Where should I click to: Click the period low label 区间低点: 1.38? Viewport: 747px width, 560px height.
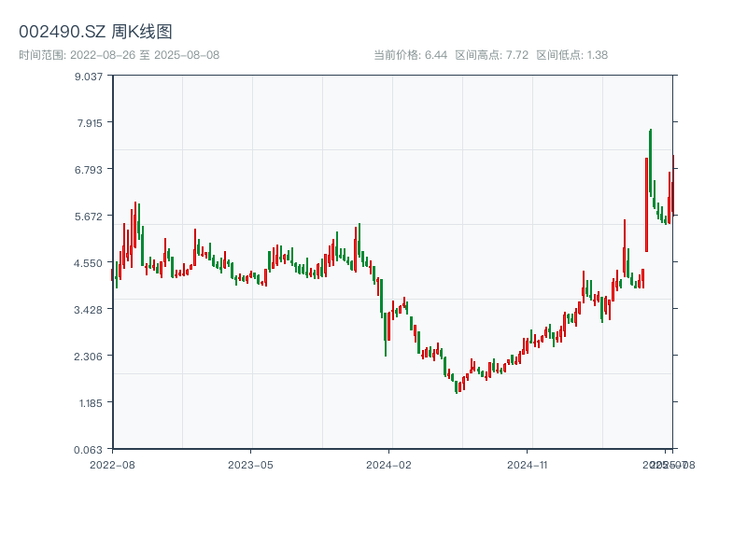coord(571,55)
